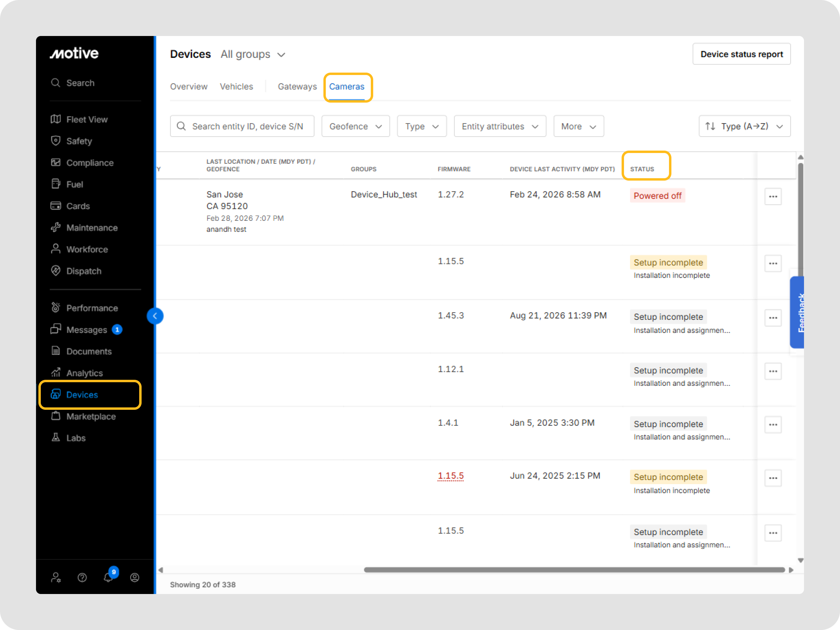Select the Cameras tab
The image size is (840, 630).
347,87
